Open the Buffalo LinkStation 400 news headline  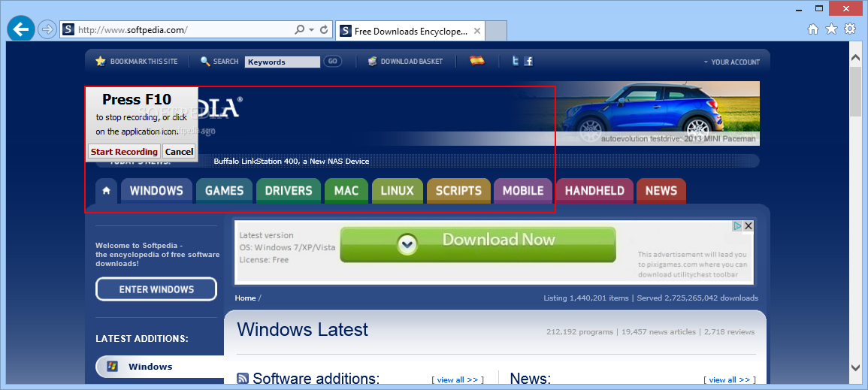coord(291,161)
